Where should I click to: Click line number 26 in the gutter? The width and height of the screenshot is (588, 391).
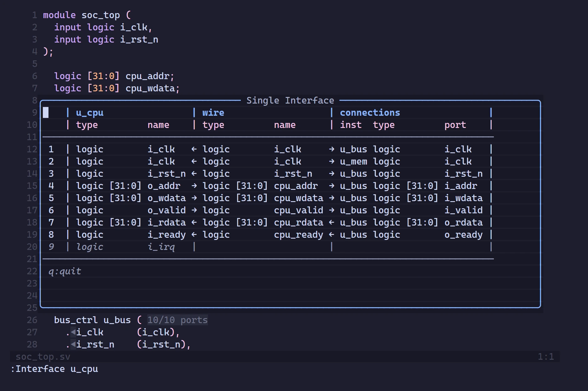pyautogui.click(x=32, y=320)
